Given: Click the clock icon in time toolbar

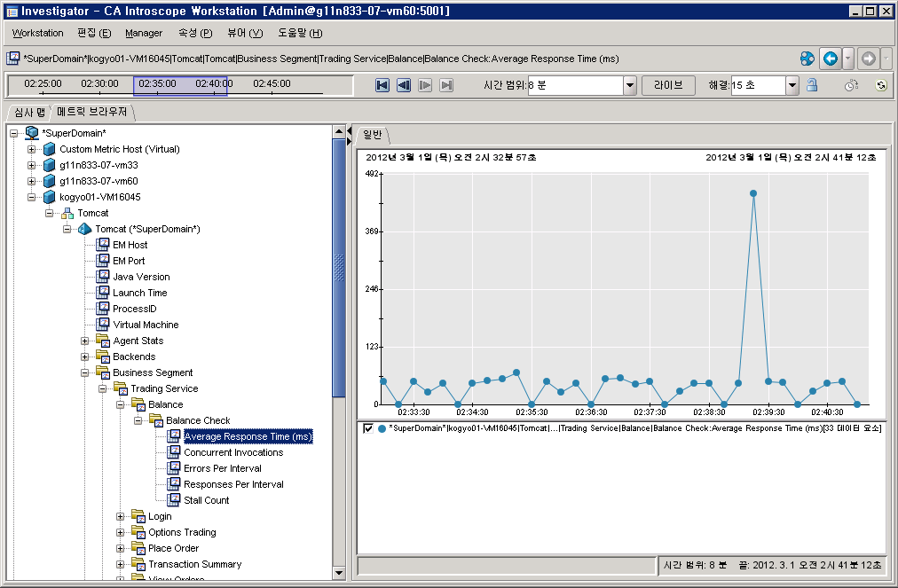Looking at the screenshot, I should [850, 86].
